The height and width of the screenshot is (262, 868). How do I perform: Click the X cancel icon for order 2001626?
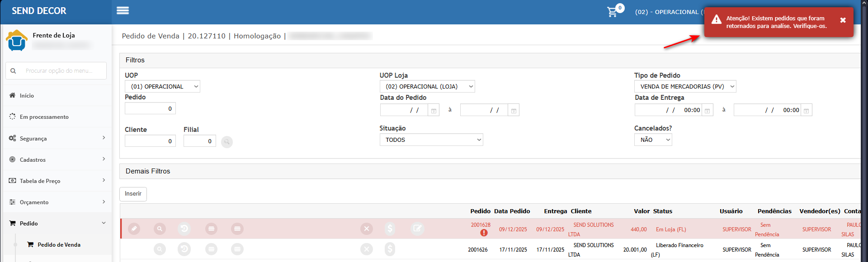(367, 249)
